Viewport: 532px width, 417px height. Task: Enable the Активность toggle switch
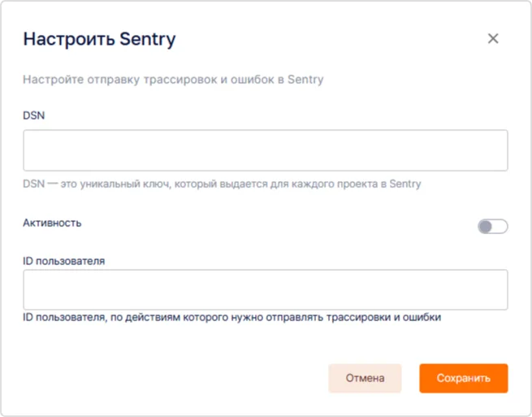coord(492,227)
